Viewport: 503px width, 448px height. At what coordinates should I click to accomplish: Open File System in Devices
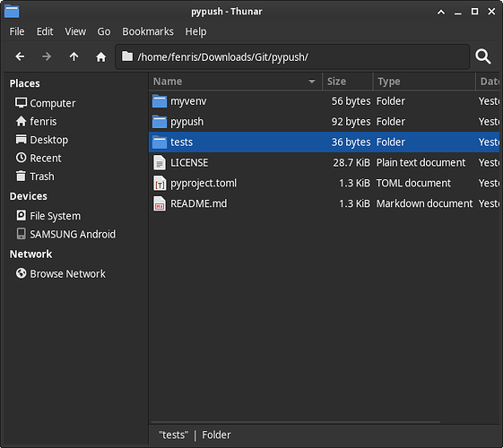pos(48,216)
